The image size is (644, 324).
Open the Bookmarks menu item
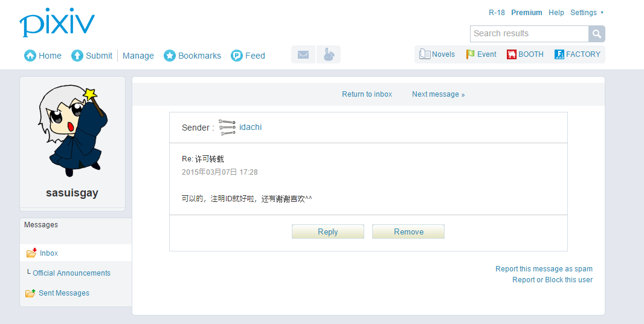click(x=199, y=56)
